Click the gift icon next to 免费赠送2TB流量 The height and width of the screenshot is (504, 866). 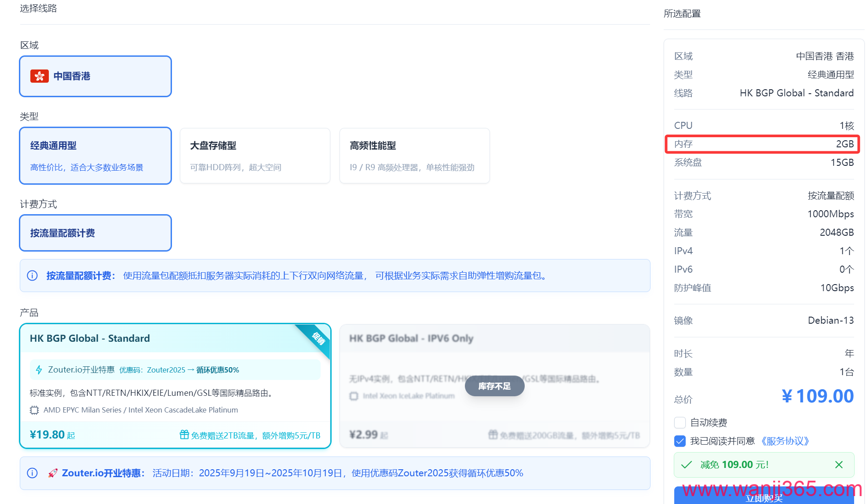click(x=184, y=435)
